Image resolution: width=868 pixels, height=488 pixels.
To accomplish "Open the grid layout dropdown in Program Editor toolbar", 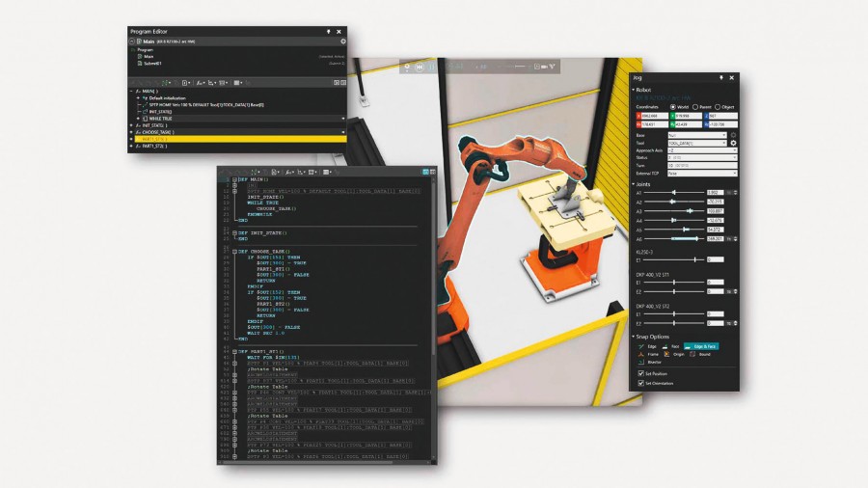I will click(237, 82).
